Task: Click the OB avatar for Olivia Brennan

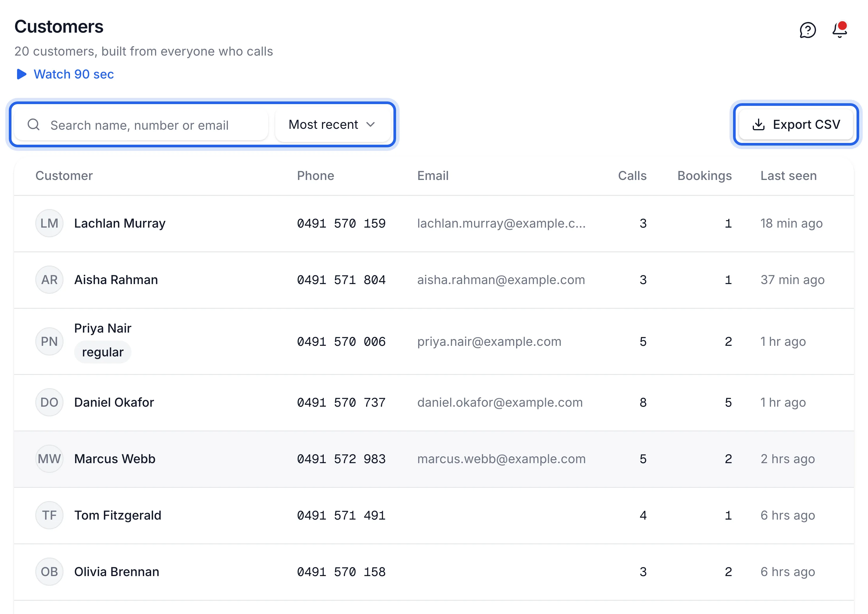Action: click(49, 572)
